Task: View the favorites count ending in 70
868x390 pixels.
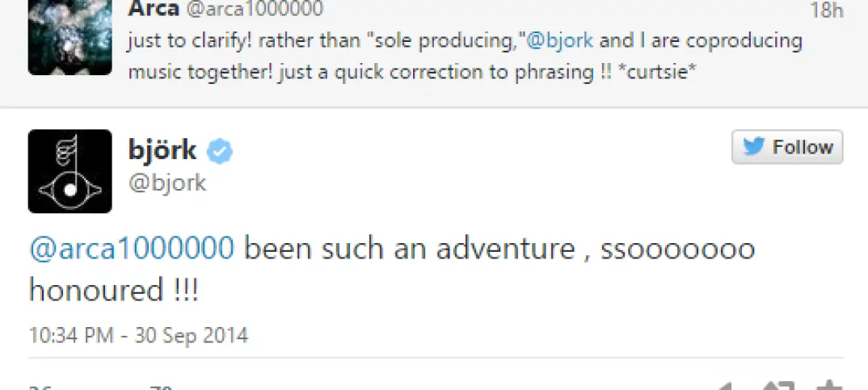Action: 160,388
